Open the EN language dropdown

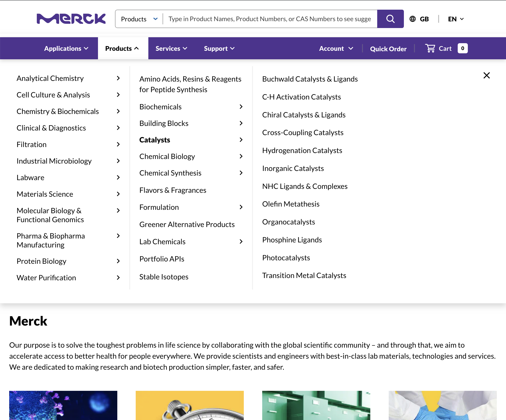(x=455, y=19)
